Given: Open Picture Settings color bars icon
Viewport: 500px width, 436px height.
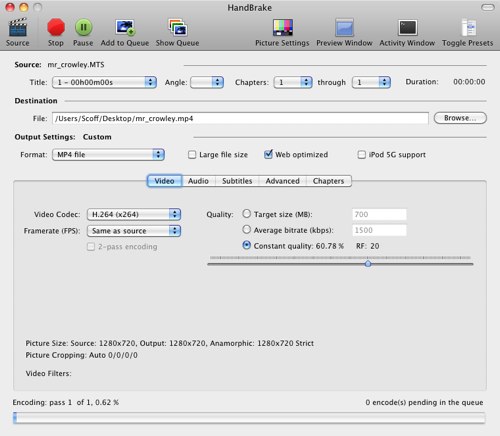Looking at the screenshot, I should (282, 27).
